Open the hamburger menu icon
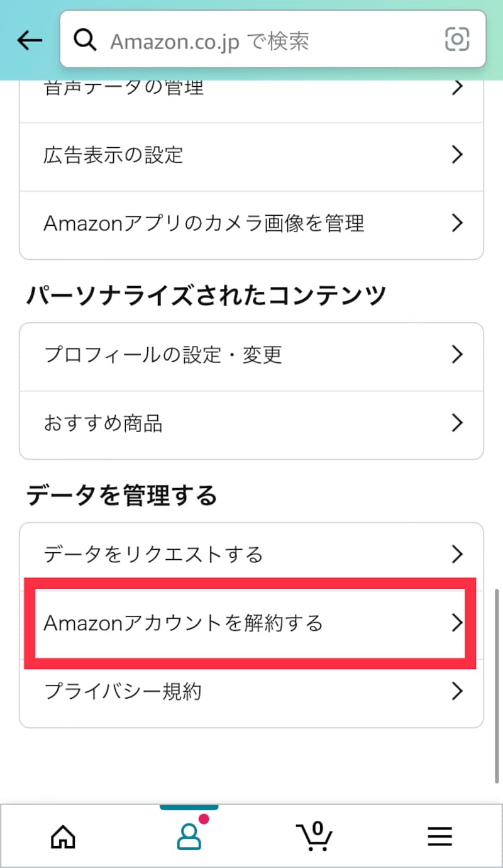This screenshot has height=868, width=503. point(440,836)
